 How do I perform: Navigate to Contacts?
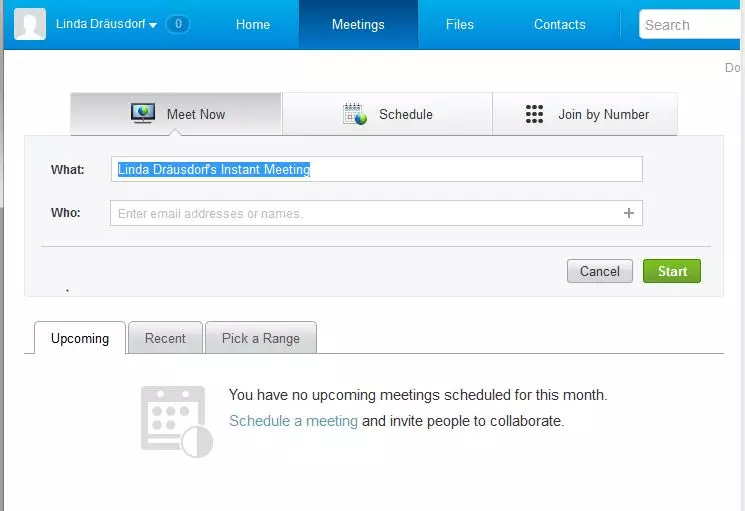coord(560,24)
